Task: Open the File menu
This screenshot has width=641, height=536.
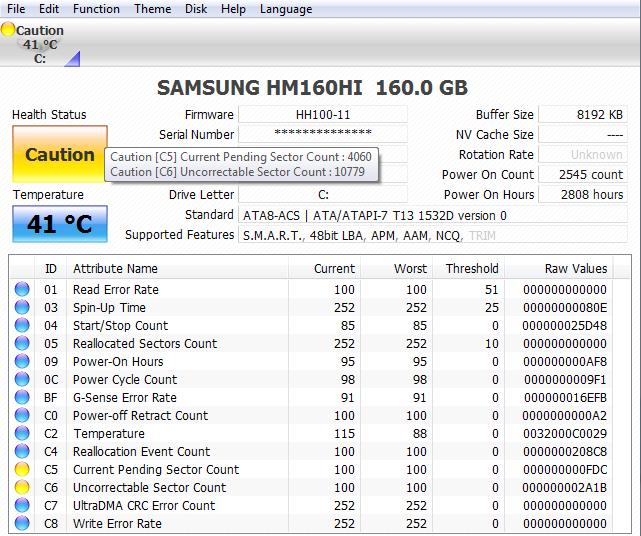Action: (16, 9)
